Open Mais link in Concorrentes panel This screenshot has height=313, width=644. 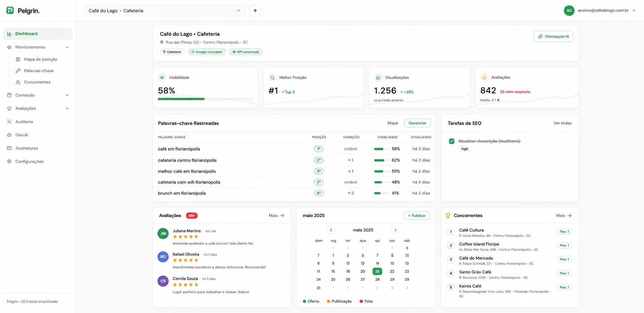tap(564, 216)
